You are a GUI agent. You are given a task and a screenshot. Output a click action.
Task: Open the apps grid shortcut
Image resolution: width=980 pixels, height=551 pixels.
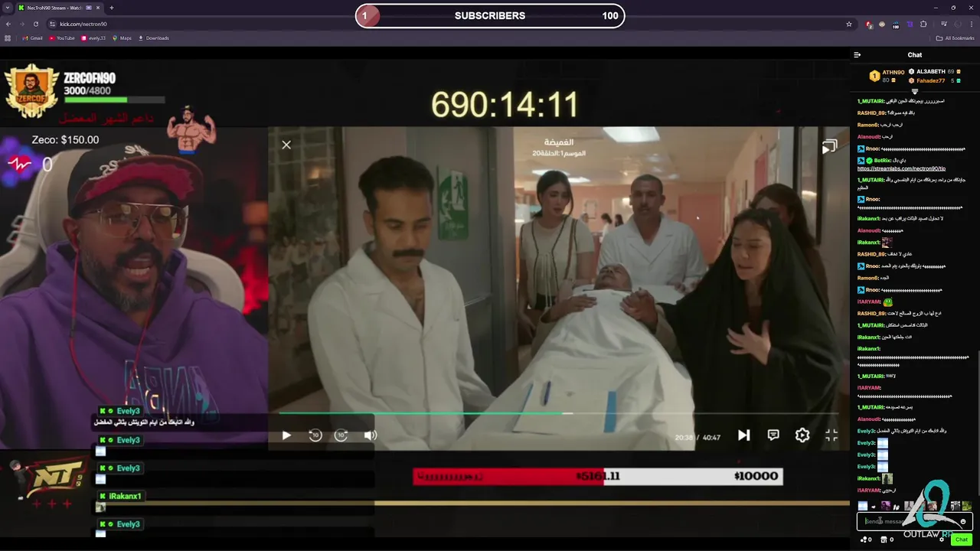(8, 38)
